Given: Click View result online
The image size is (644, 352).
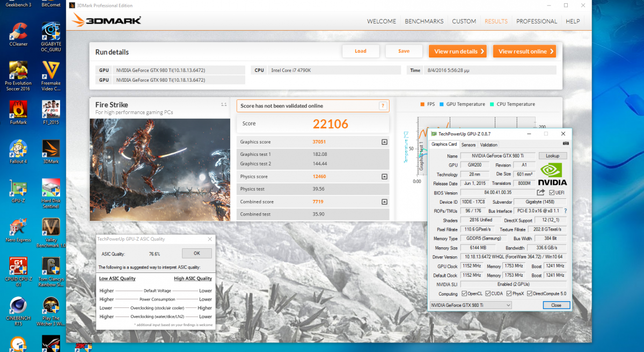Looking at the screenshot, I should pos(524,52).
